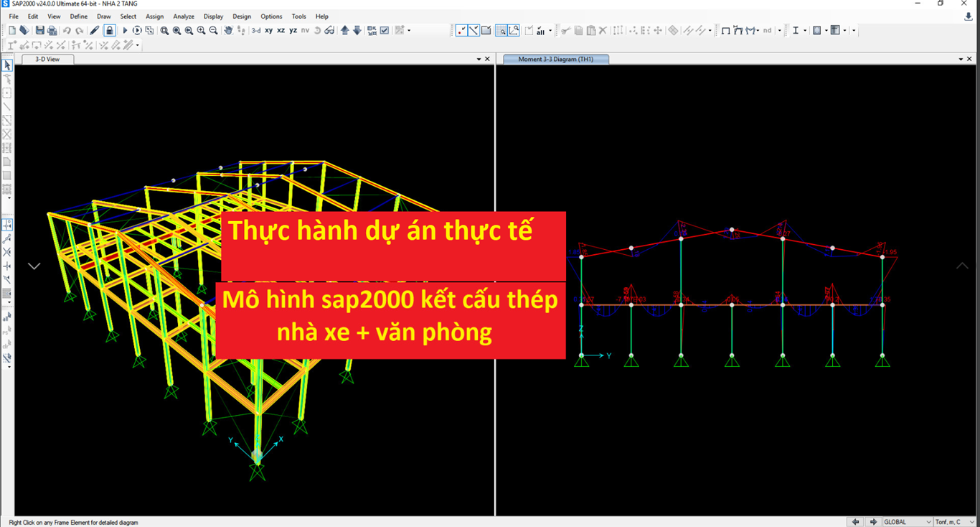Open the Analyze menu
The image size is (980, 527).
[184, 16]
